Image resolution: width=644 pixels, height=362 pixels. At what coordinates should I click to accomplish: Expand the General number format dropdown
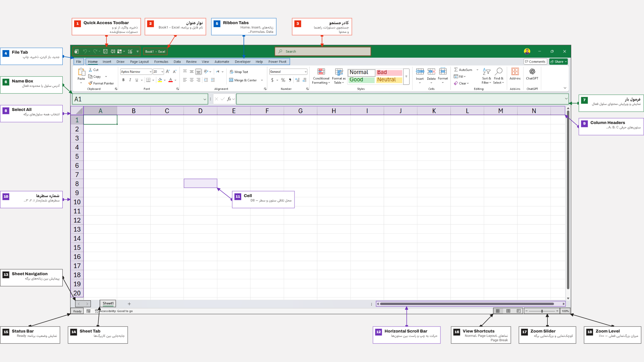click(x=306, y=72)
